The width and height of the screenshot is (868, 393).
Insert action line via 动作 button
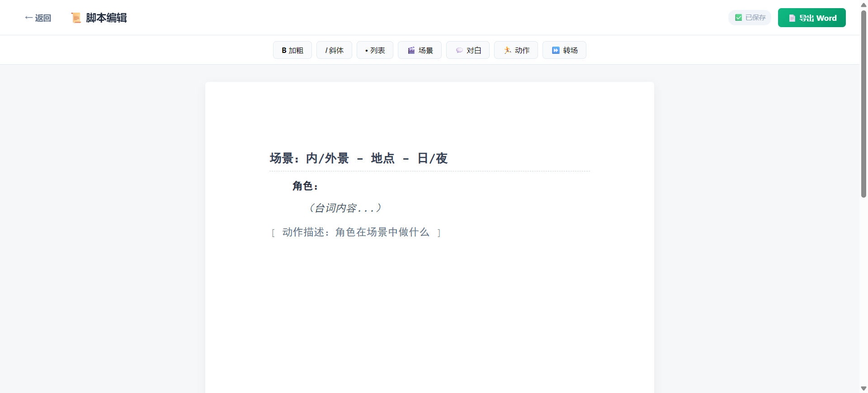pyautogui.click(x=516, y=50)
